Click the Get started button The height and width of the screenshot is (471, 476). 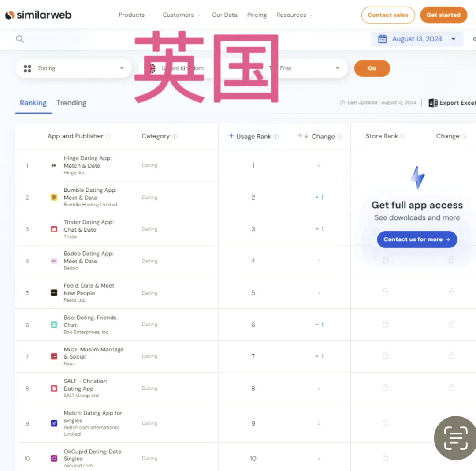[443, 15]
